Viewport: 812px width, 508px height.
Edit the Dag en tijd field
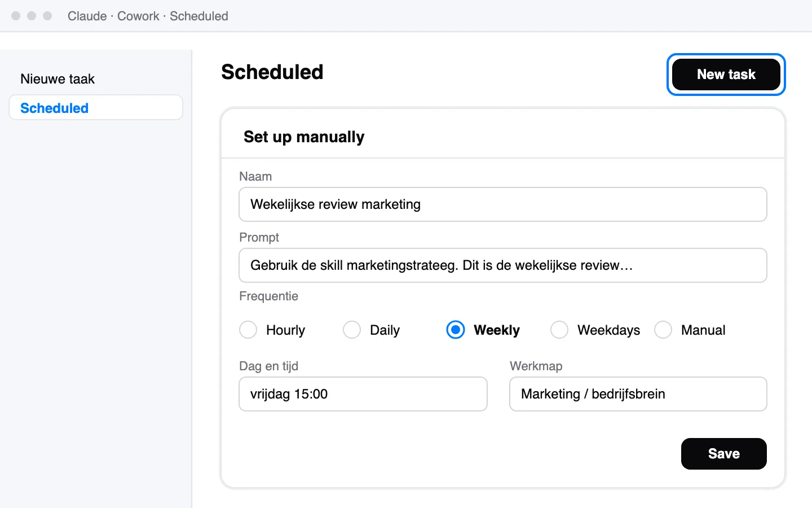[363, 394]
